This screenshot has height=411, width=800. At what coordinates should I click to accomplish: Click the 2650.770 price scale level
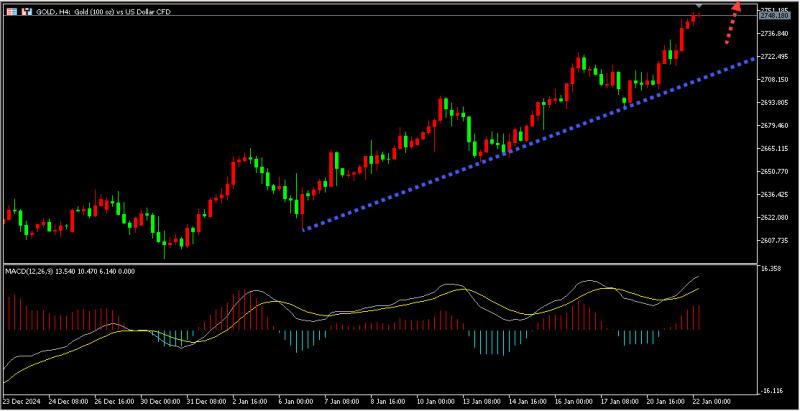[775, 171]
